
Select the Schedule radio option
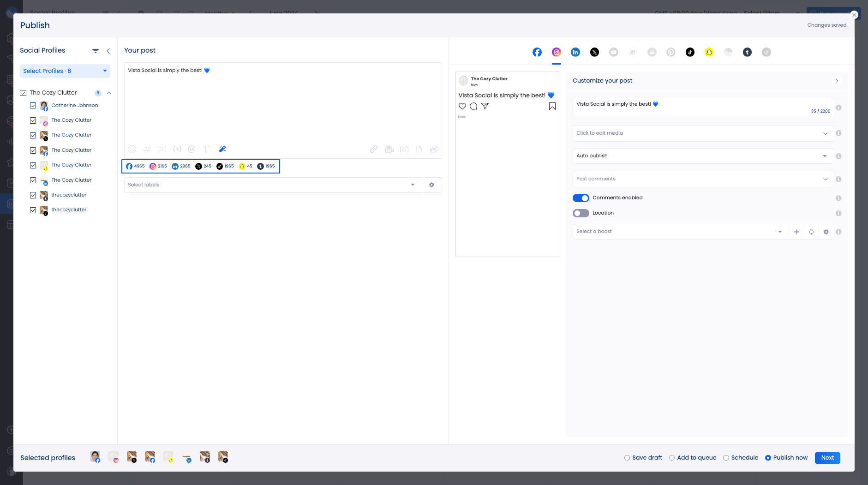726,458
